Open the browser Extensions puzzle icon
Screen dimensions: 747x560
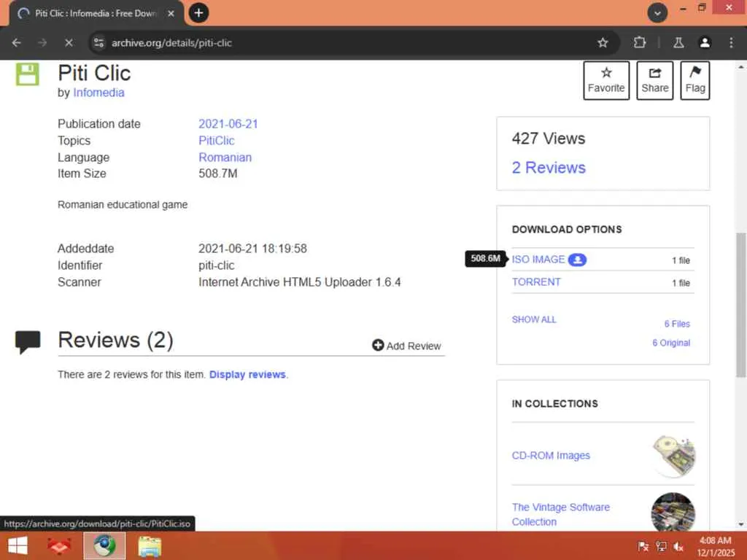(639, 43)
